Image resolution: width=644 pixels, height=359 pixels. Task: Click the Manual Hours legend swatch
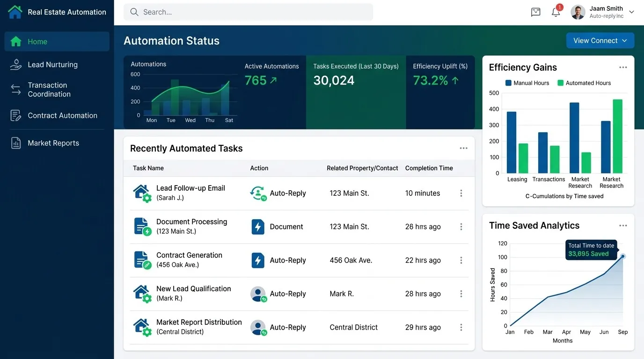pos(508,83)
